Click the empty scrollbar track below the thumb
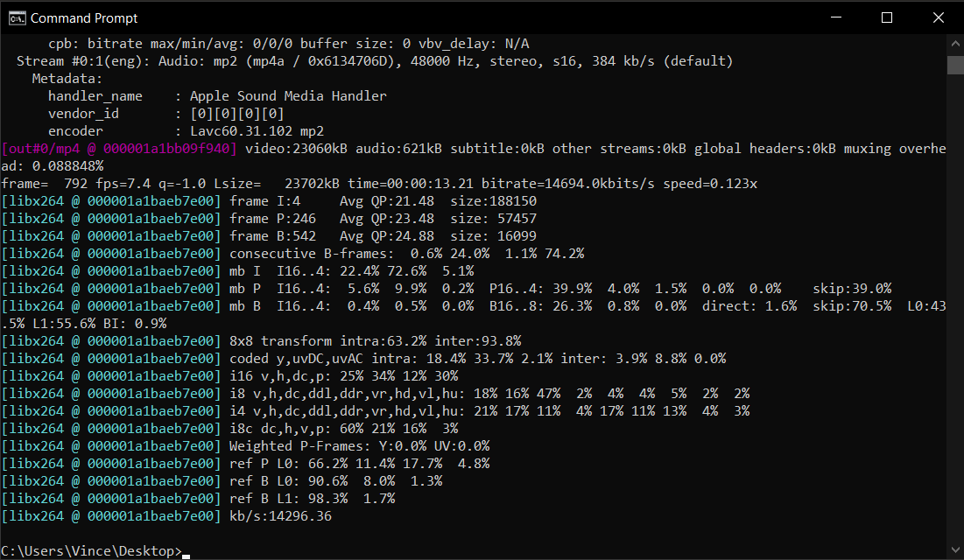The height and width of the screenshot is (560, 964). pyautogui.click(x=954, y=306)
